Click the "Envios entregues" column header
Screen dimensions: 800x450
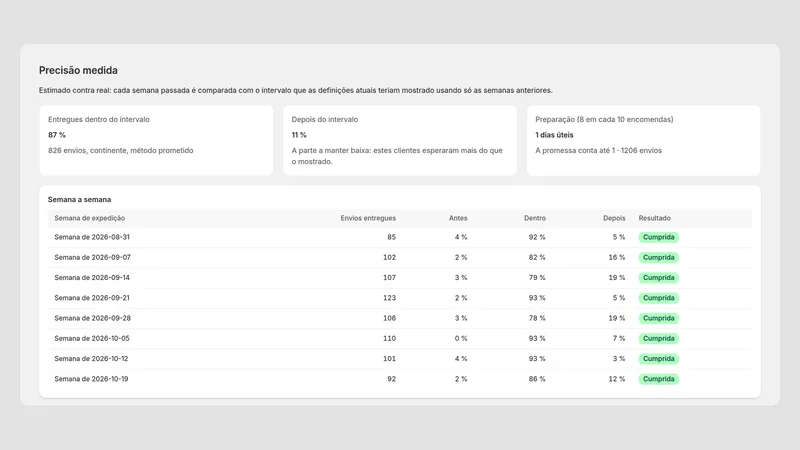[368, 218]
